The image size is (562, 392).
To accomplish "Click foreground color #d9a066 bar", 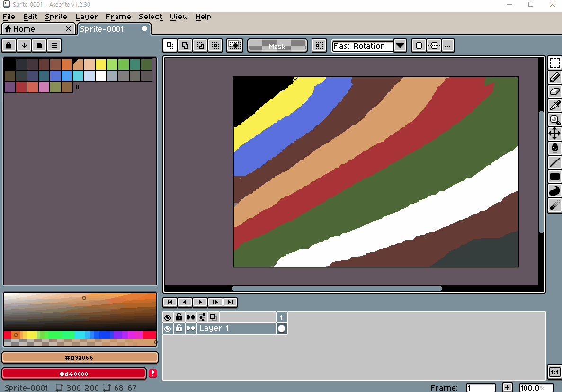I will pyautogui.click(x=80, y=357).
